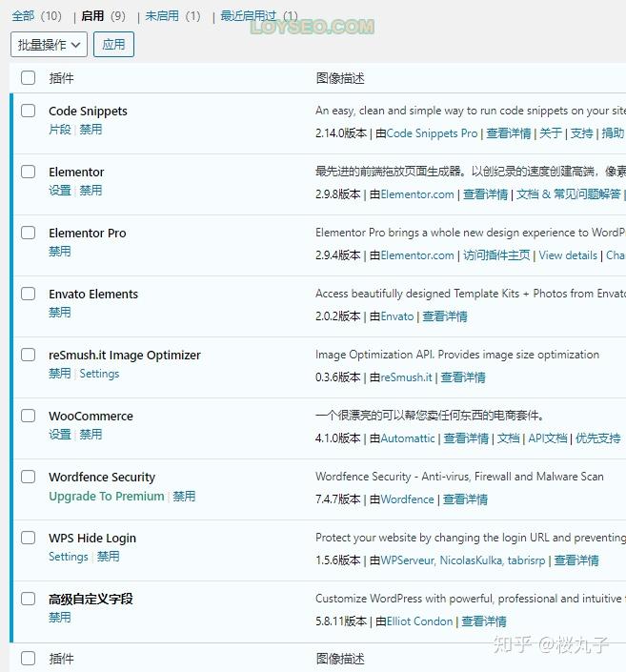Check the Code Snippets plugin checkbox
This screenshot has width=626, height=672.
(x=29, y=111)
